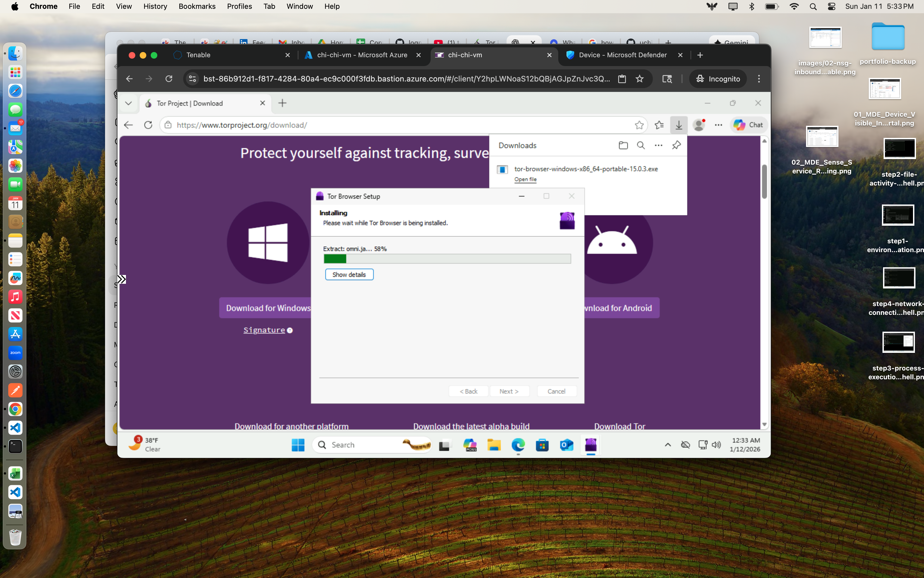Open Edge Settings and more menu

[718, 125]
